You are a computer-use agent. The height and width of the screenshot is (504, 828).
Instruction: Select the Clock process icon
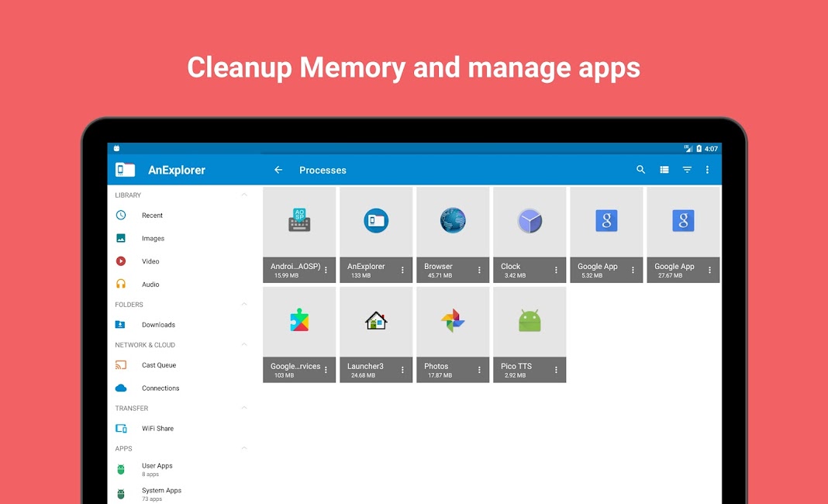pos(530,221)
